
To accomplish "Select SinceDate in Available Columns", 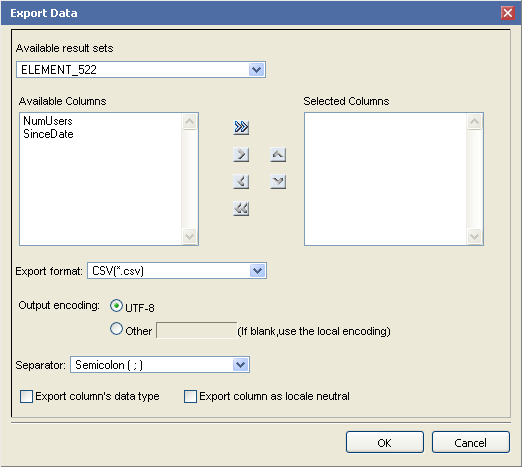I will [48, 134].
